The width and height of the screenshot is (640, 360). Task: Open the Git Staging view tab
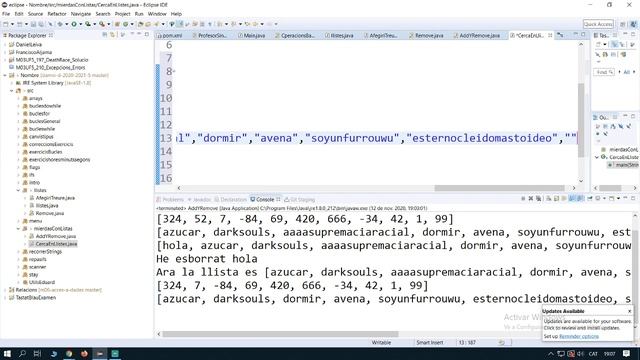300,200
